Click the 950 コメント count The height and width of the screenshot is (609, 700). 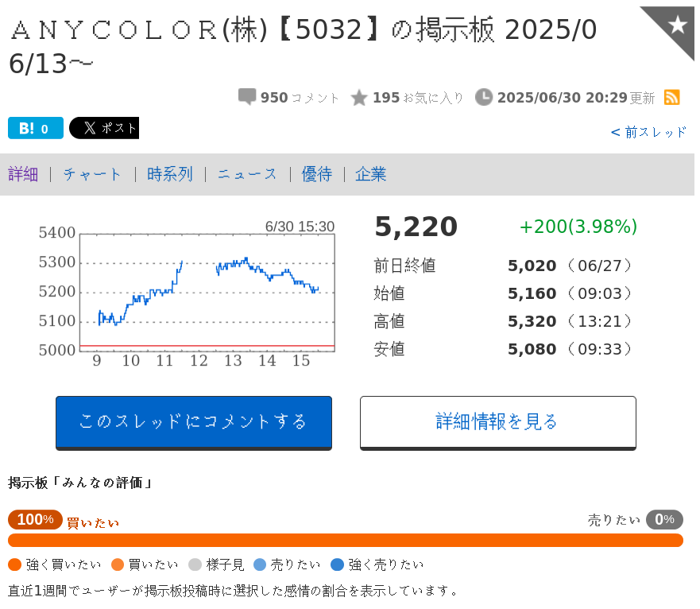pyautogui.click(x=300, y=98)
